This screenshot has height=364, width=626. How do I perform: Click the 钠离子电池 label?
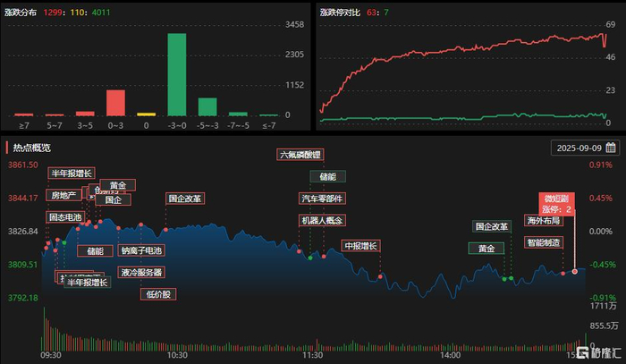click(x=141, y=250)
